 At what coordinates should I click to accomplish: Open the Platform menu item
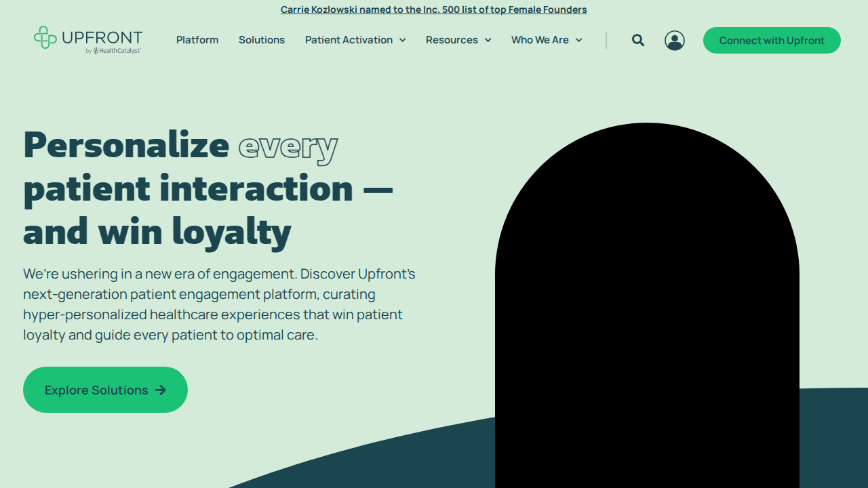(197, 40)
